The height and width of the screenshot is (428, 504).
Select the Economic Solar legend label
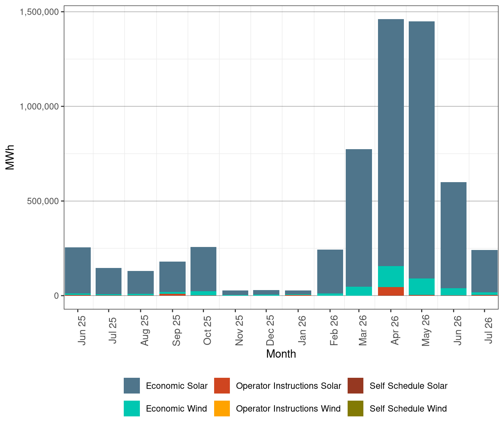click(177, 386)
